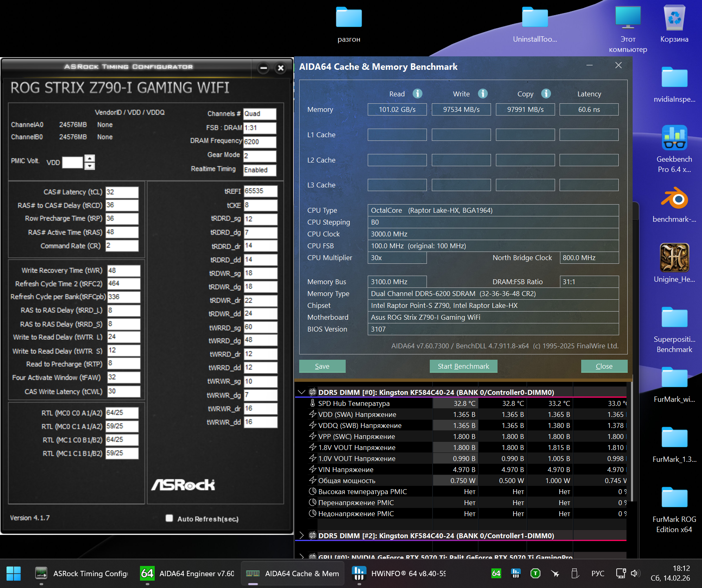Screen dimensions: 702x588
Task: Expand the DDR5 DIMM [#2] Kingston sensor group
Action: tap(302, 535)
